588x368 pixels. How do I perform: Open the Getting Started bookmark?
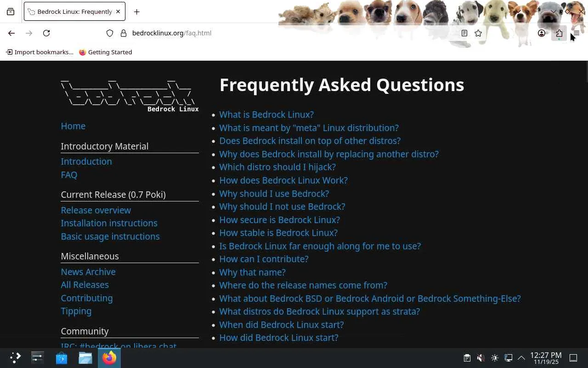(106, 52)
